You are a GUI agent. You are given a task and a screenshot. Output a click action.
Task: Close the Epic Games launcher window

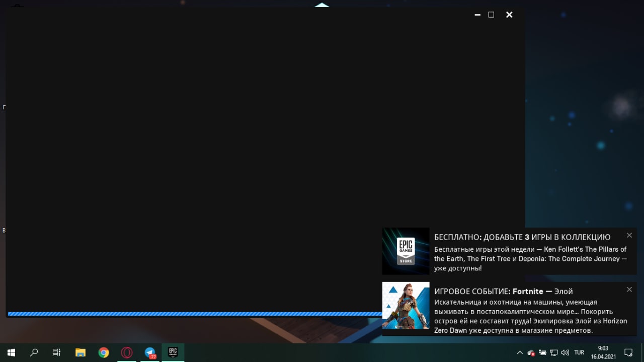coord(509,15)
